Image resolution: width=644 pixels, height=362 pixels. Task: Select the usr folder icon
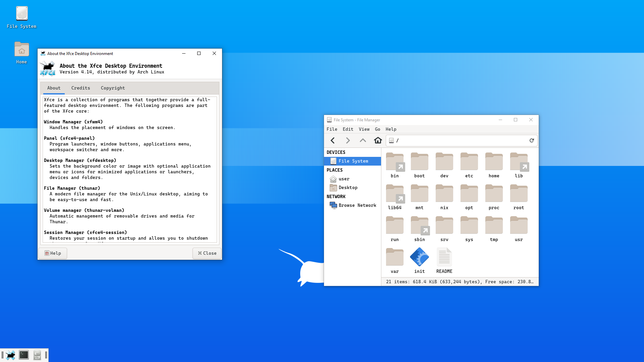point(519,226)
